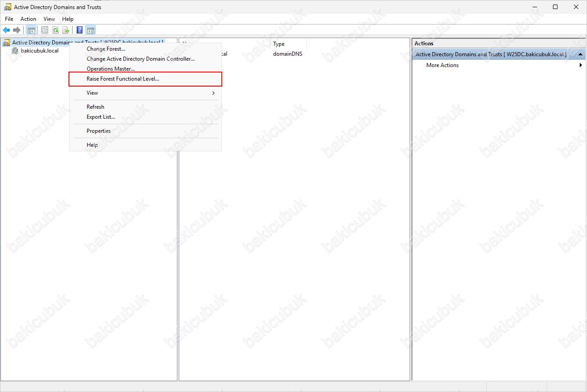587x392 pixels.
Task: Expand the View submenu in context menu
Action: tap(145, 93)
